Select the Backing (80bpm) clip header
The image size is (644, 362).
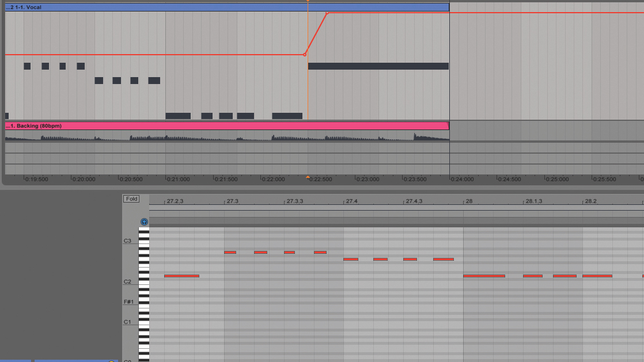227,125
